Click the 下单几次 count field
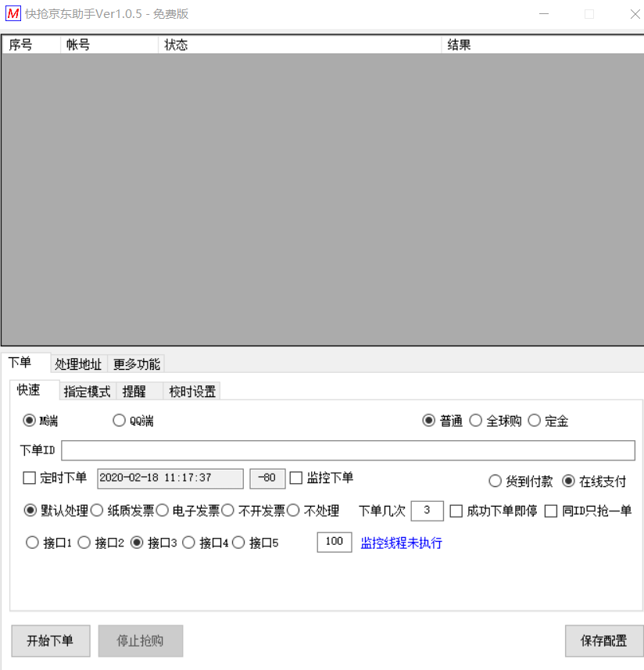 tap(427, 511)
